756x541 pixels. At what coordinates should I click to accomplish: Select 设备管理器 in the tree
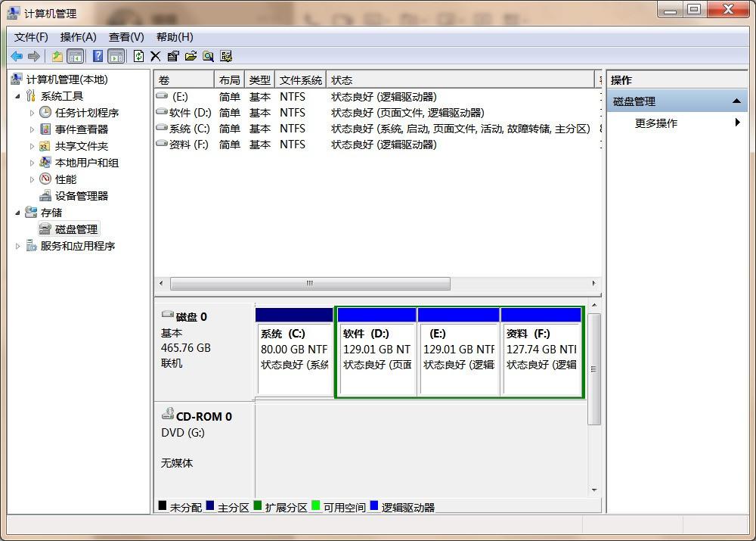81,196
